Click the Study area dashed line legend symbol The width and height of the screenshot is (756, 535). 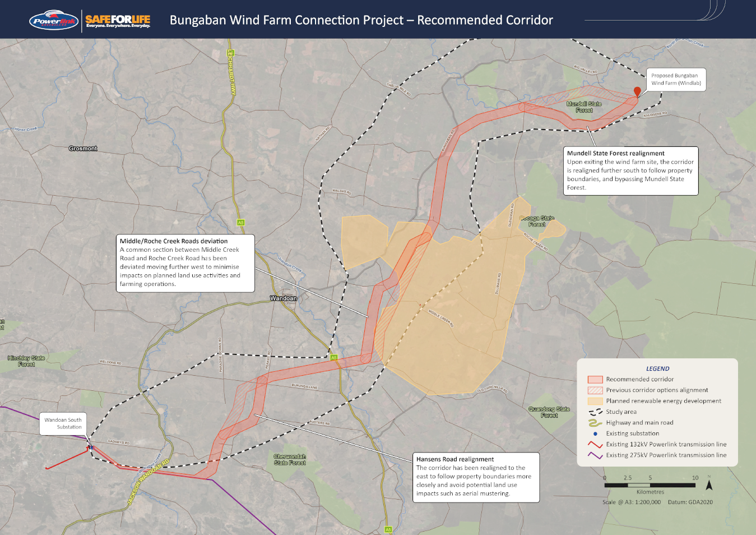click(595, 412)
